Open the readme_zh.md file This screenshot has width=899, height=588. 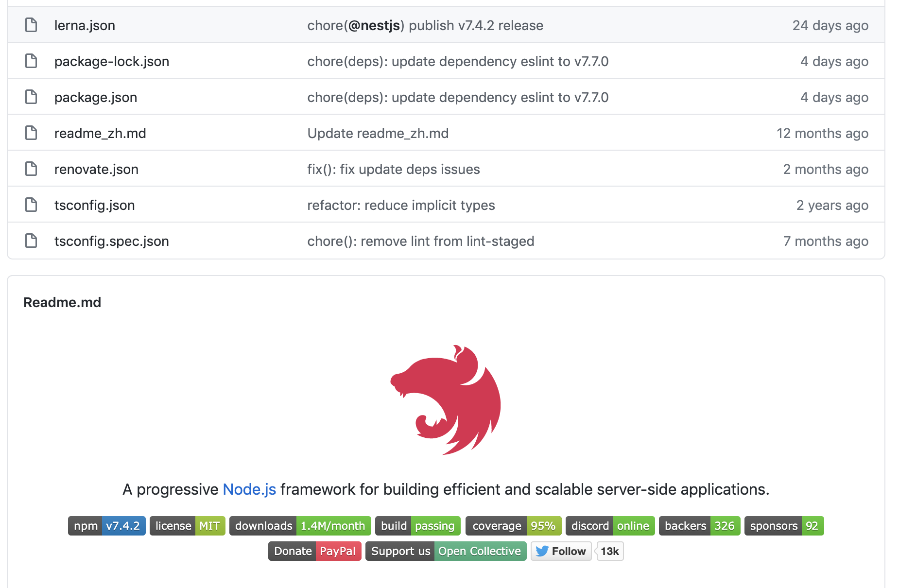point(100,133)
